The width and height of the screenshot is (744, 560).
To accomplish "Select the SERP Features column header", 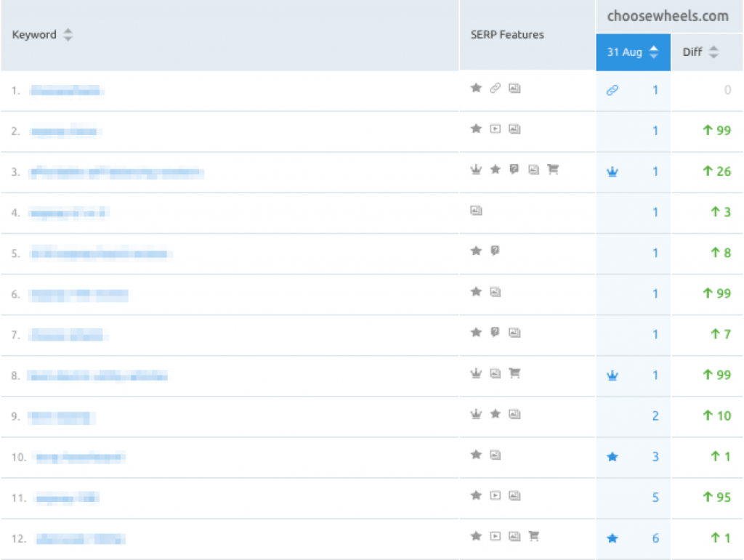I will 506,33.
